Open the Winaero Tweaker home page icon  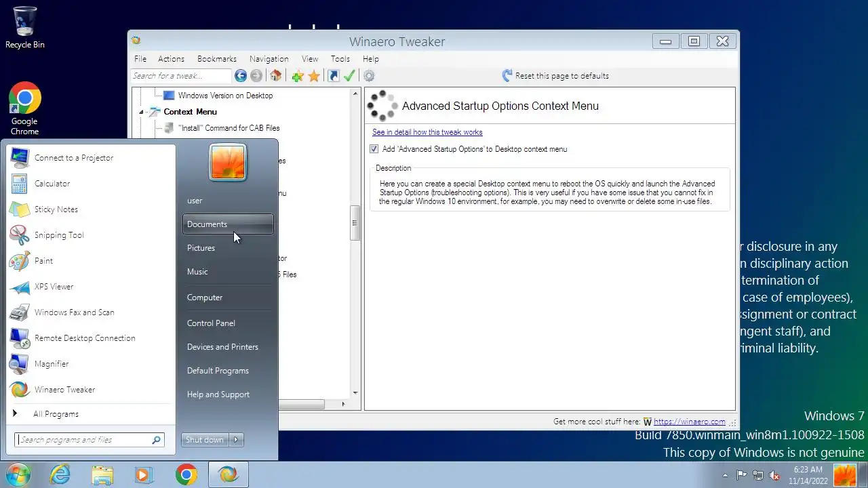click(x=275, y=76)
